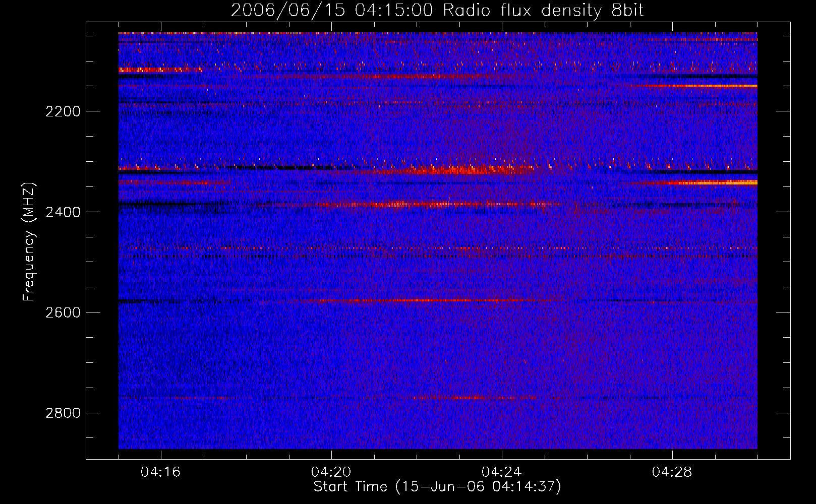Viewport: 816px width, 504px height.
Task: Click the plot title "2006/06/15 04:15:00 Radio flux density 8bit"
Action: (437, 10)
